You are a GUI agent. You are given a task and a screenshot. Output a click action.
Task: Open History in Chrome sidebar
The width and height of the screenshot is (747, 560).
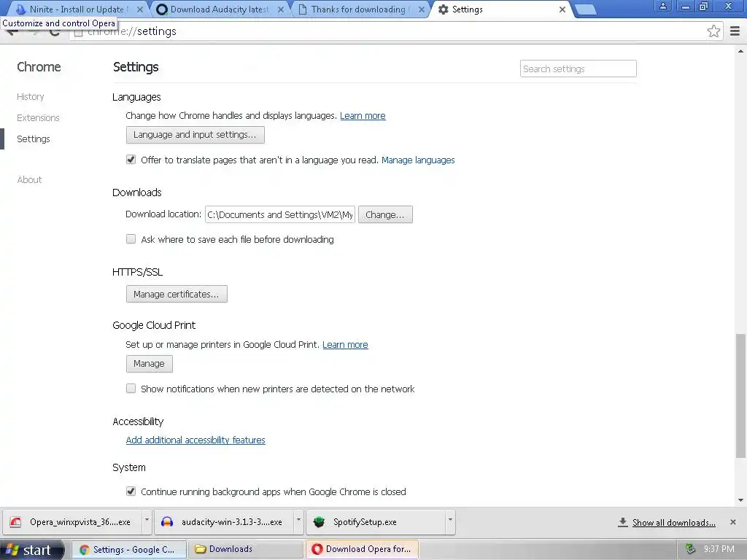31,97
